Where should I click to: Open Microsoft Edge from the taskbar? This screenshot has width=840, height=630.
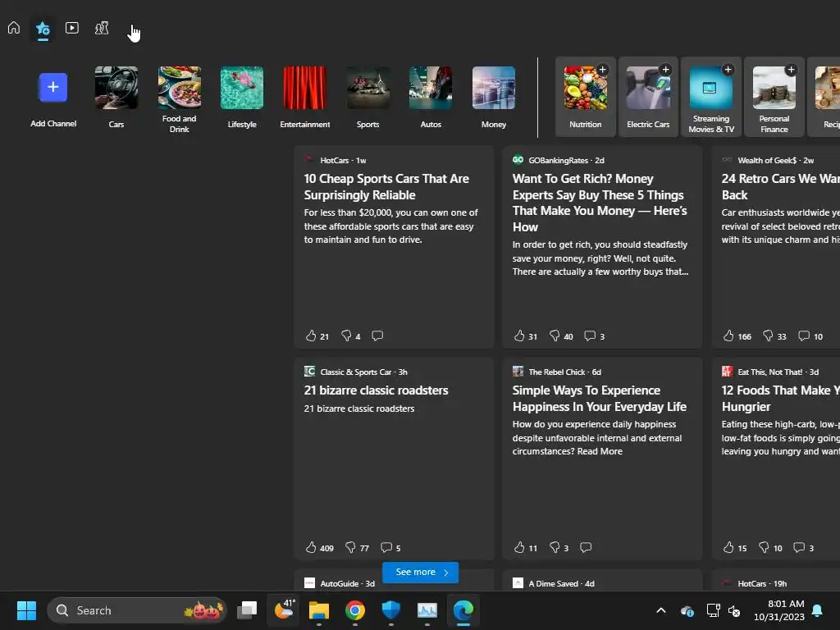tap(463, 610)
